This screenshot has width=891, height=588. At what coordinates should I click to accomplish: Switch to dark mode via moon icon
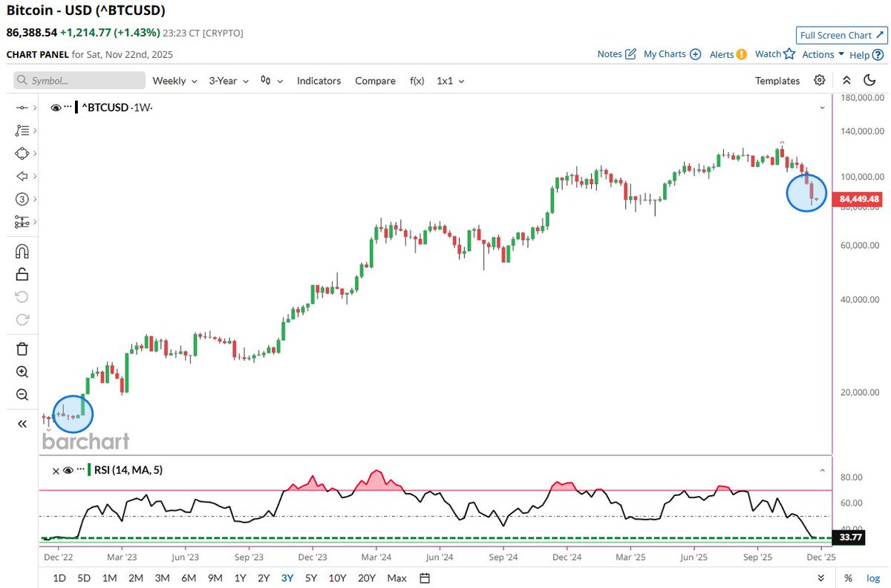tap(869, 80)
